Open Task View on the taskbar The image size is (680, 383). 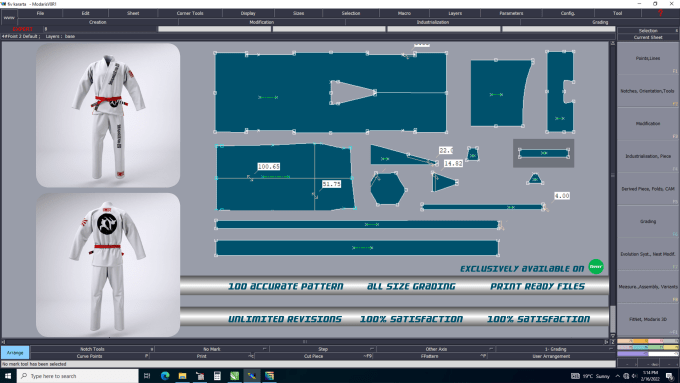click(x=147, y=376)
